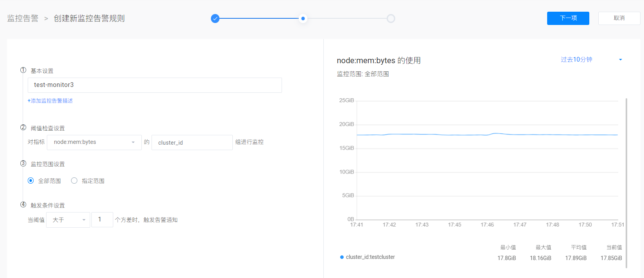This screenshot has height=278, width=644.
Task: Click the cluster_id group input field
Action: click(192, 142)
